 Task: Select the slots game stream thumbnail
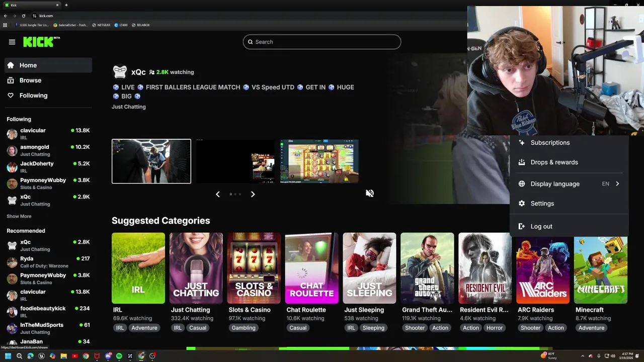pos(319,161)
